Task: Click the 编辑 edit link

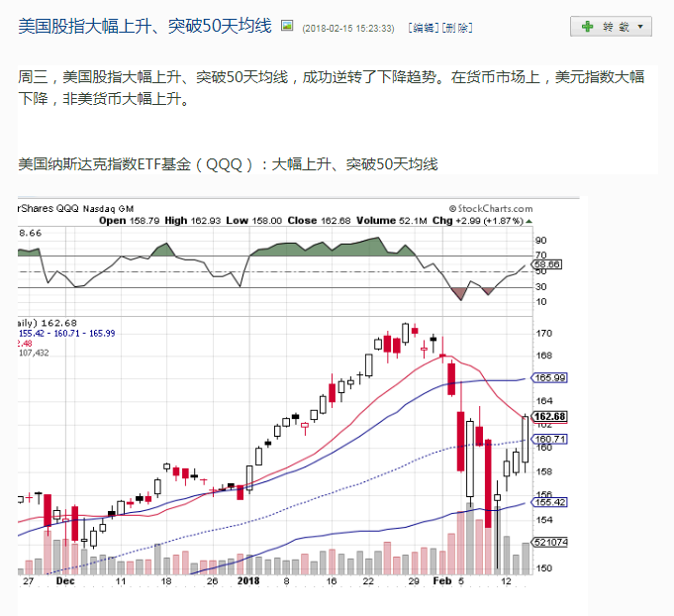Action: pos(424,28)
